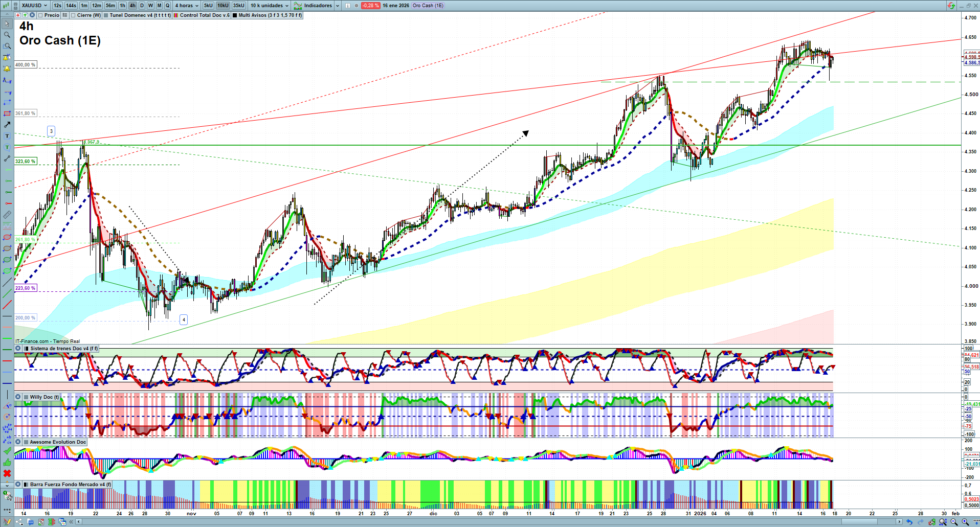Click the yellow alert bell tool
This screenshot has width=980, height=527.
pyautogui.click(x=7, y=68)
